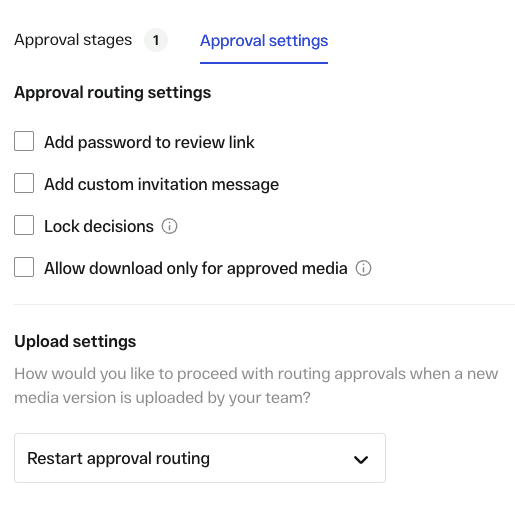Click the Add custom invitation message label
This screenshot has height=517, width=515.
click(162, 184)
